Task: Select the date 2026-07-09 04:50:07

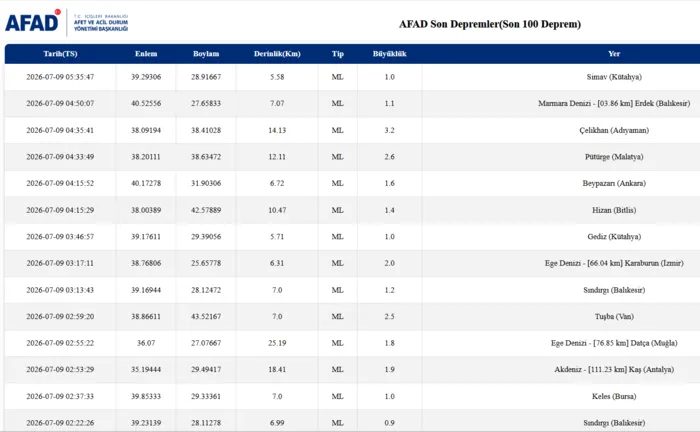Action: tap(60, 103)
